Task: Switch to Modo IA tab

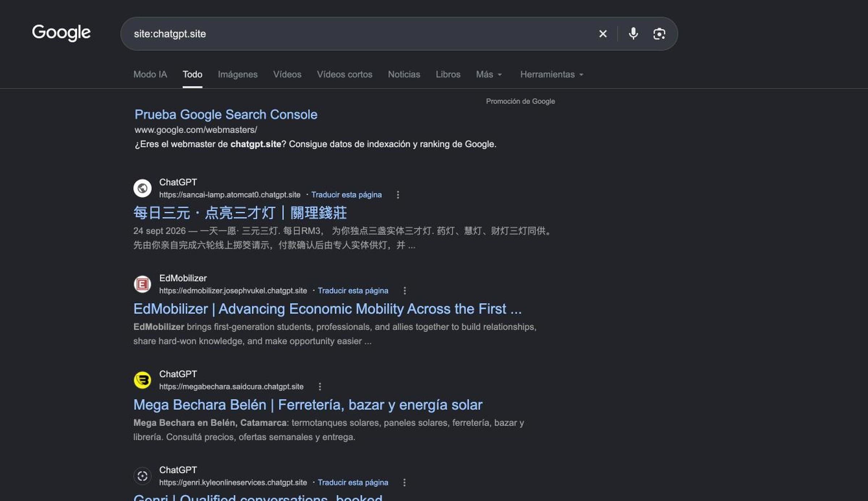Action: tap(150, 75)
